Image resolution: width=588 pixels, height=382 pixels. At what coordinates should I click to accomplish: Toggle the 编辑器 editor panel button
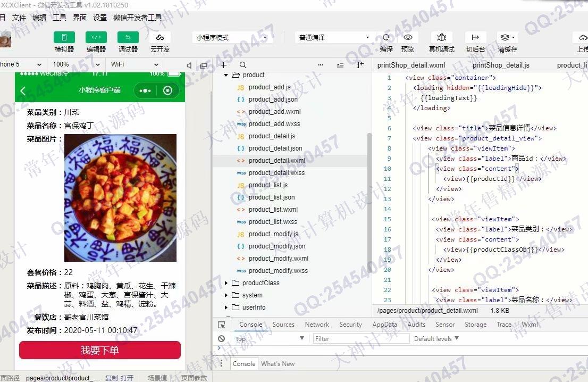(x=96, y=37)
